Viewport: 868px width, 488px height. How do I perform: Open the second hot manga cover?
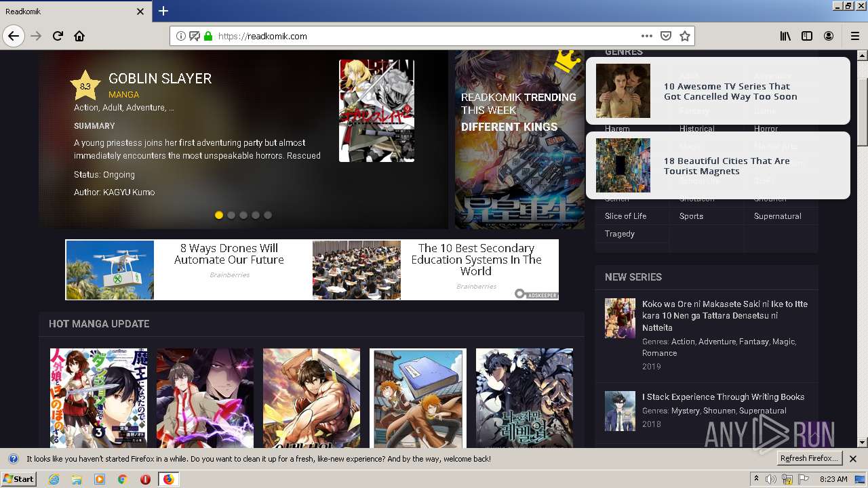(205, 398)
